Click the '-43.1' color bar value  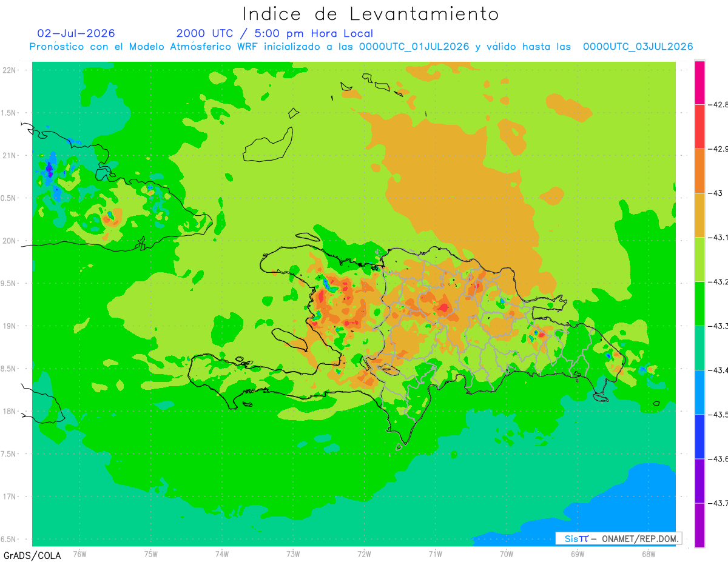click(720, 238)
